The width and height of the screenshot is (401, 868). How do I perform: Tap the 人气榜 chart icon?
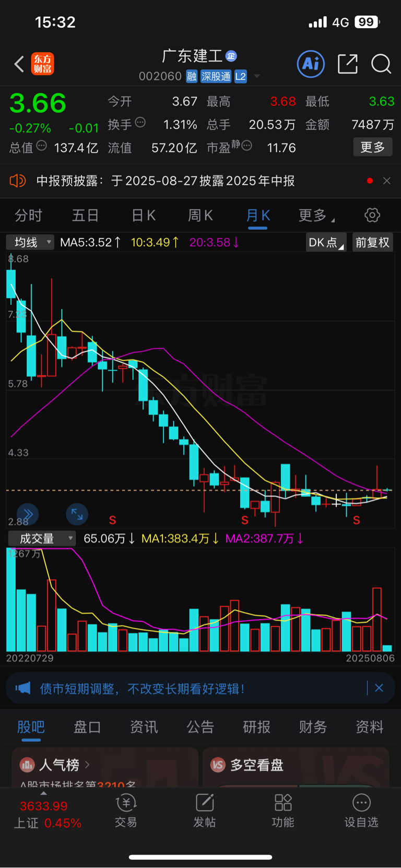tap(27, 765)
